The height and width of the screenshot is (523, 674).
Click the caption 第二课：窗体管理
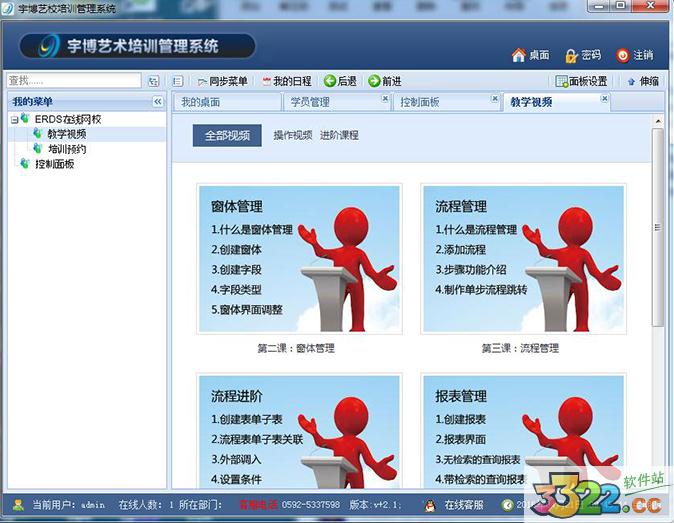click(x=296, y=348)
